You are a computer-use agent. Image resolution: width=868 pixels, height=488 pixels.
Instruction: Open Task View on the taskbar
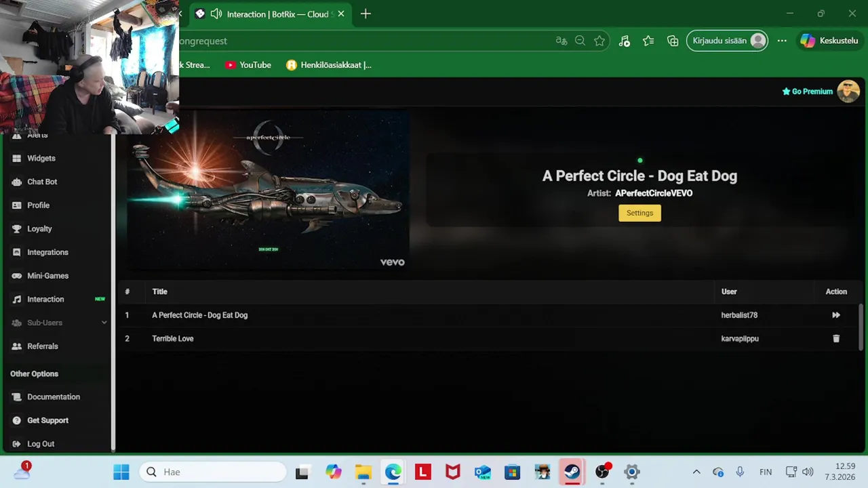coord(302,472)
